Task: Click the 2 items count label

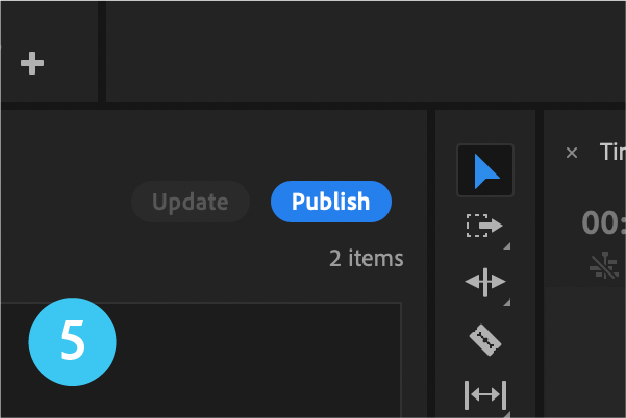Action: pos(366,258)
